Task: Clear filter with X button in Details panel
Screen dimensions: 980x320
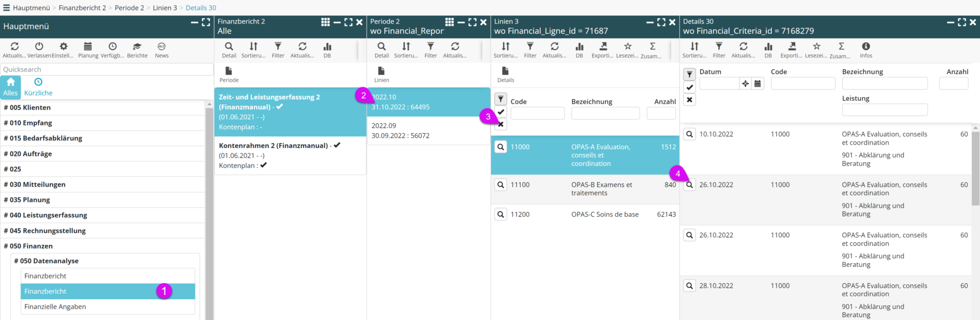Action: 690,100
